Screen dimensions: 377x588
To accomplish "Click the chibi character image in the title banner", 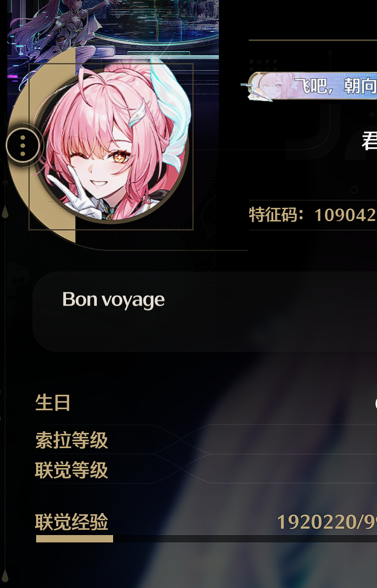I will coord(275,85).
